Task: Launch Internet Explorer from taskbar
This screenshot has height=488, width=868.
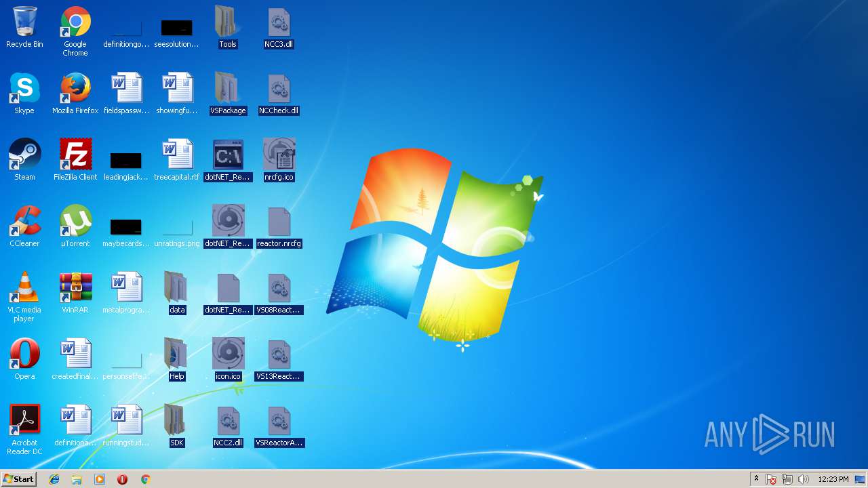Action: coord(54,479)
